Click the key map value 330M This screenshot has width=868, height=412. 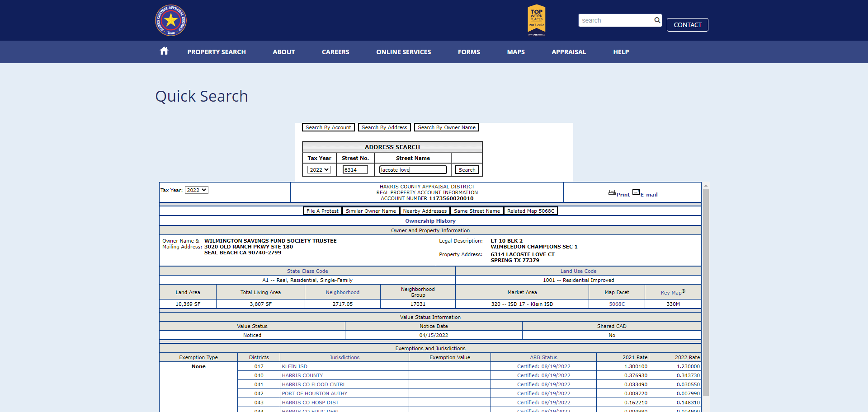pyautogui.click(x=673, y=304)
